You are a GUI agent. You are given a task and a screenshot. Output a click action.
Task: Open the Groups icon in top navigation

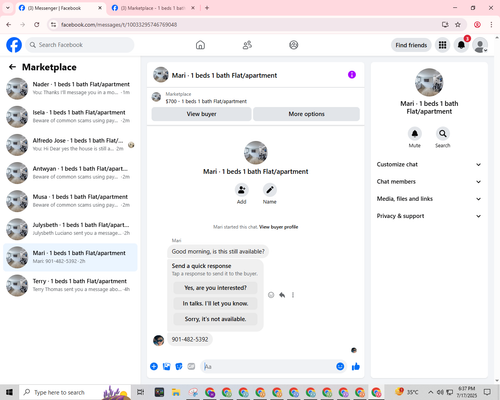coord(294,45)
